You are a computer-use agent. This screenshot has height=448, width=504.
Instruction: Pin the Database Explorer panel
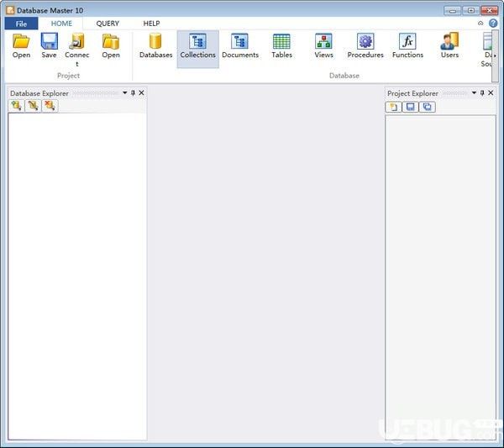pos(133,93)
